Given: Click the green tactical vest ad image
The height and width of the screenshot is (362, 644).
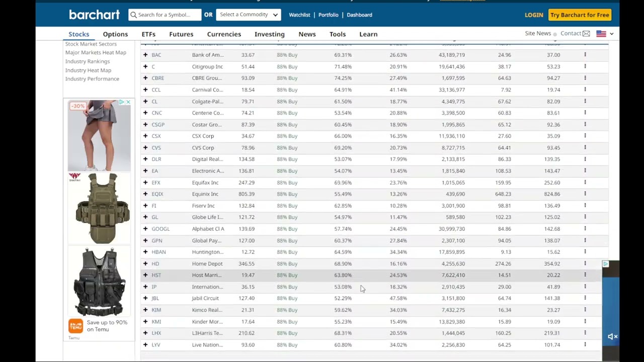Looking at the screenshot, I should pos(102,208).
